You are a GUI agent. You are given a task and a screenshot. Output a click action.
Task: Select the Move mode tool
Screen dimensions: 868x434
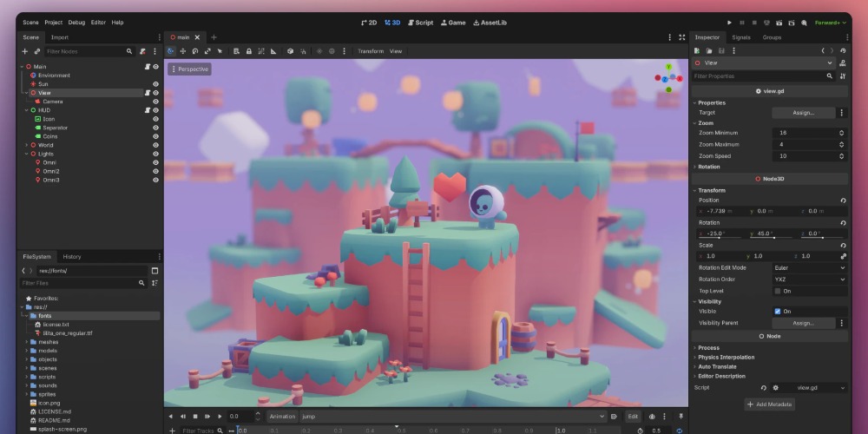[x=182, y=51]
